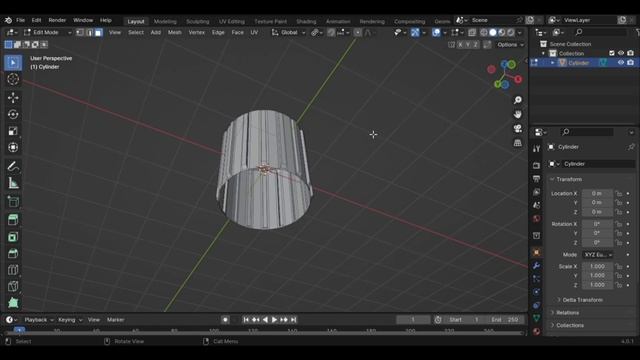Select the Extrude Region tool

tap(13, 220)
